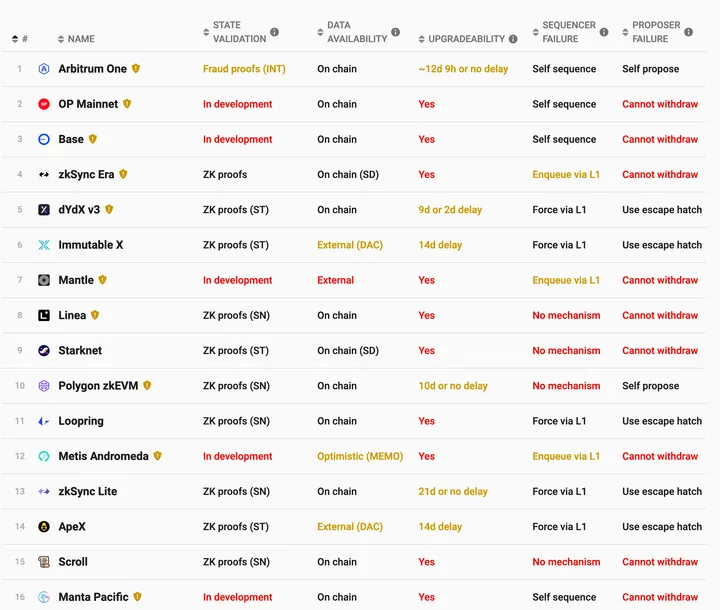Click the Data Availability info icon
This screenshot has height=610, width=720.
click(395, 32)
